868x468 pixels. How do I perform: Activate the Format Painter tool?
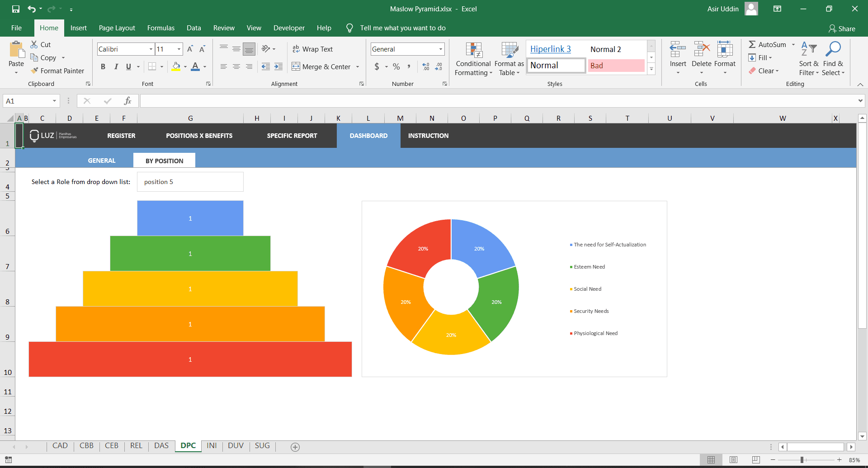(x=58, y=71)
